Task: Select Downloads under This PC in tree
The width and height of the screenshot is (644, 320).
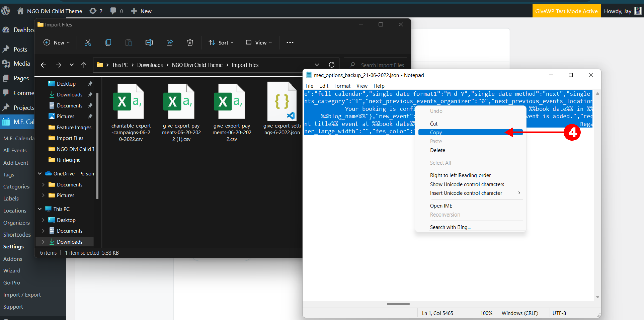Action: point(64,242)
